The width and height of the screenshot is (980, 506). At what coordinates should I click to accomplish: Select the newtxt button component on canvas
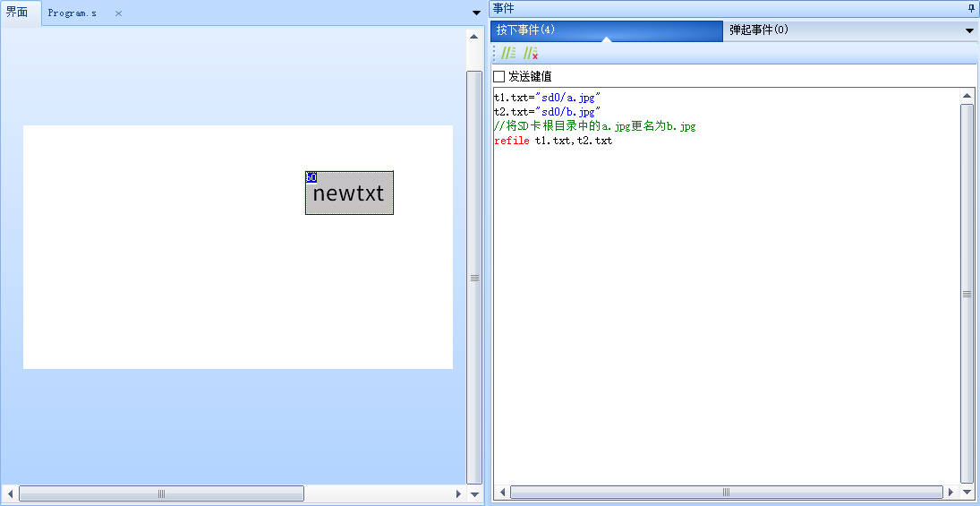point(349,193)
